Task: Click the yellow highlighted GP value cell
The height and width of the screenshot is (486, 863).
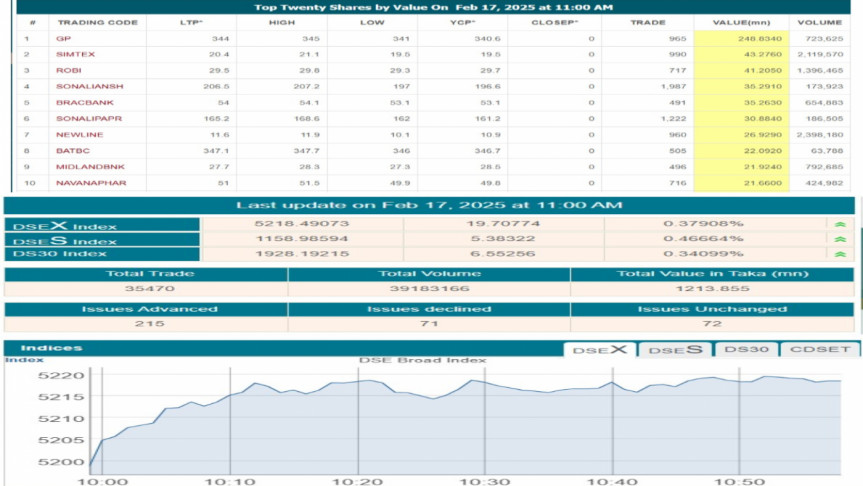Action: (739, 38)
